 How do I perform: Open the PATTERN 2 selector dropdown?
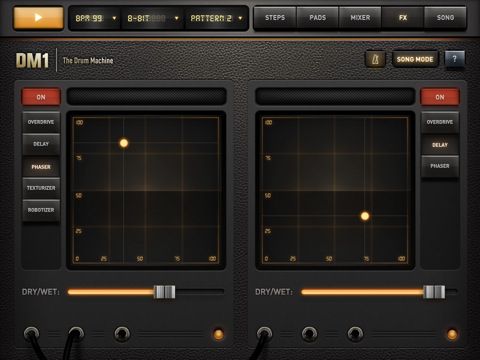coord(216,18)
